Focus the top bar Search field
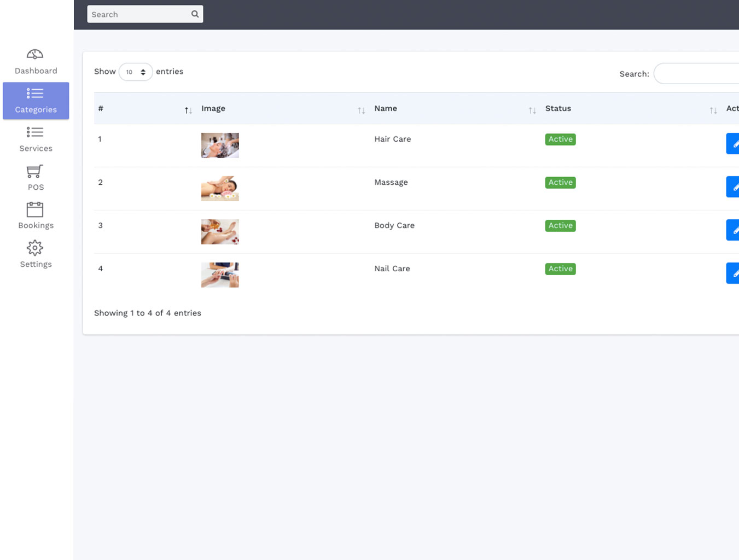 (139, 14)
